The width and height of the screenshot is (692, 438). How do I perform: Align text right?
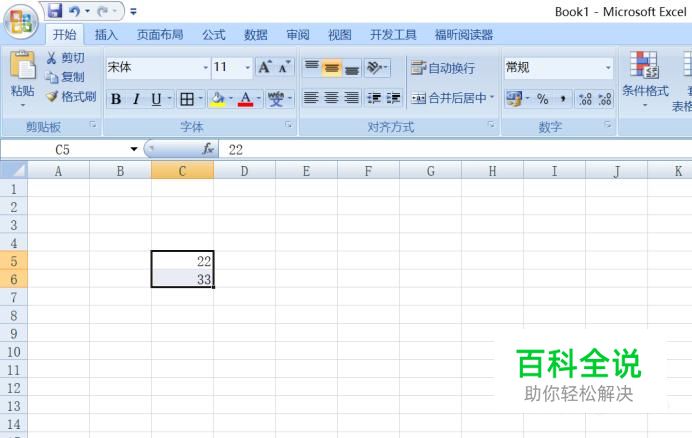click(x=352, y=98)
